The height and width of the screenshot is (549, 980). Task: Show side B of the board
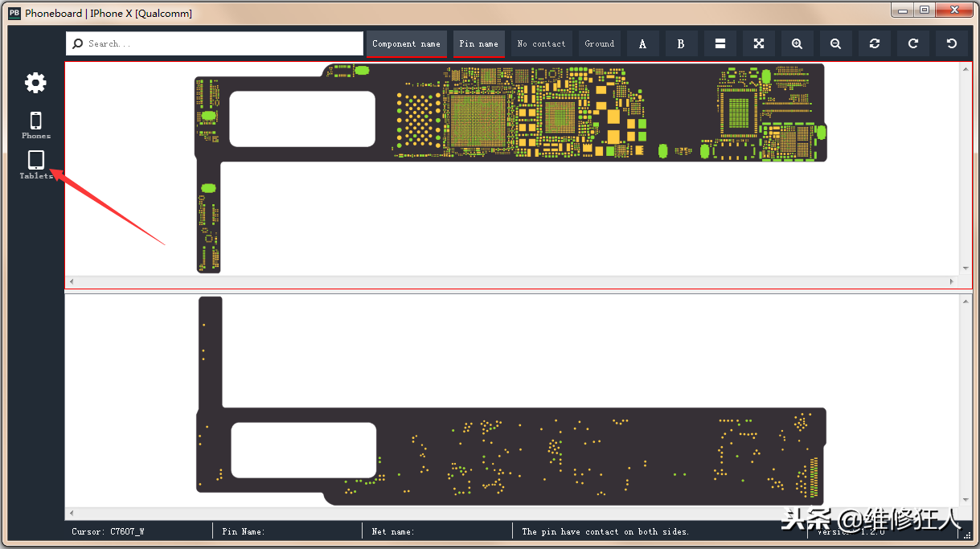(681, 44)
